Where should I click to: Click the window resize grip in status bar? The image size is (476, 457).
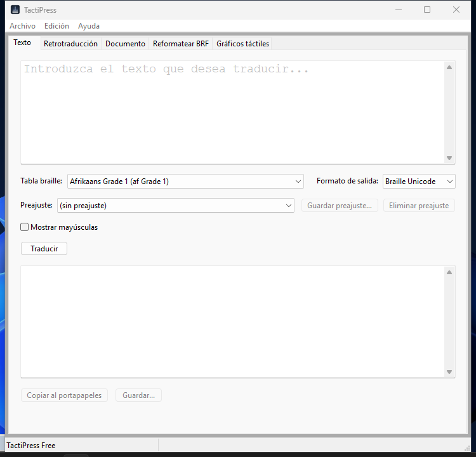point(467,448)
